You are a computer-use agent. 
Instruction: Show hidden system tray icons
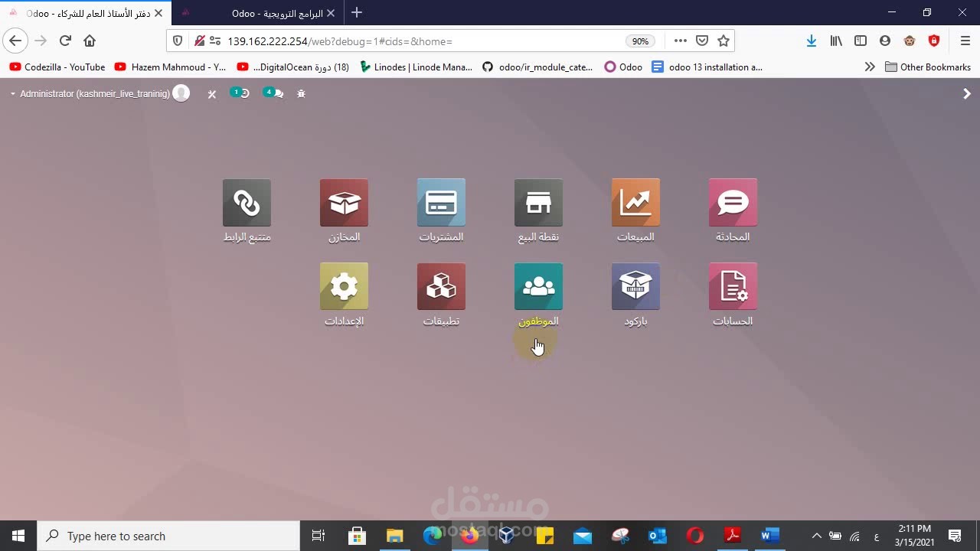click(816, 536)
